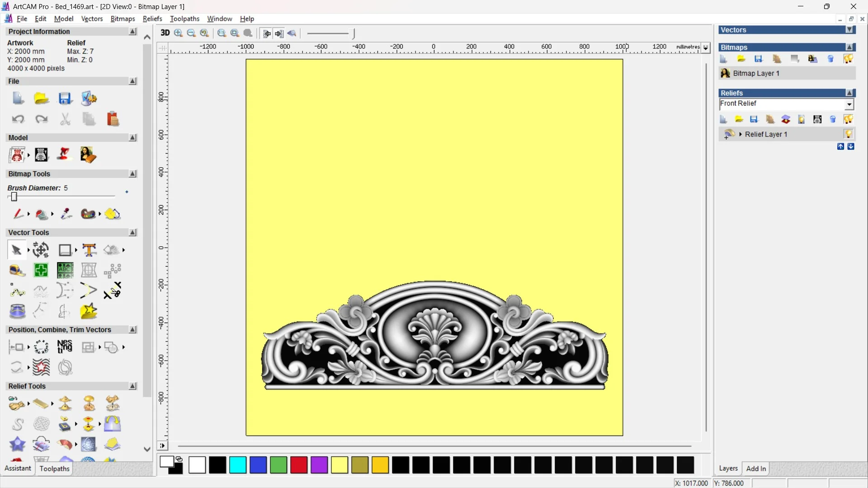Image resolution: width=868 pixels, height=488 pixels.
Task: Click the Undo arrow icon
Action: (x=18, y=119)
